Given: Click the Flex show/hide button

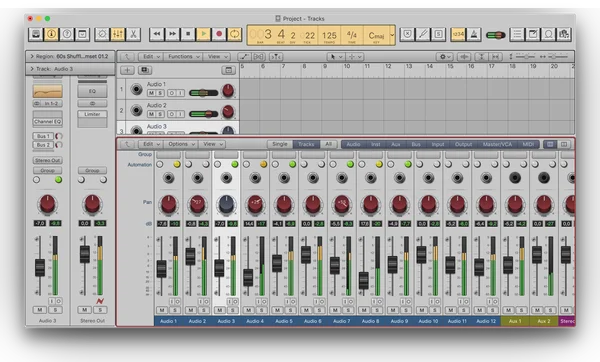Looking at the screenshot, I should coord(259,57).
